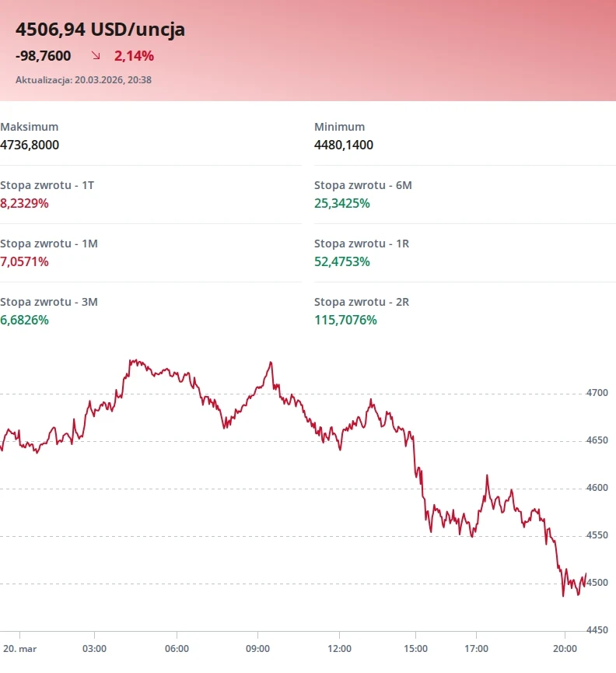The height and width of the screenshot is (673, 616).
Task: Select the 115,7076% two-year return value
Action: point(345,320)
